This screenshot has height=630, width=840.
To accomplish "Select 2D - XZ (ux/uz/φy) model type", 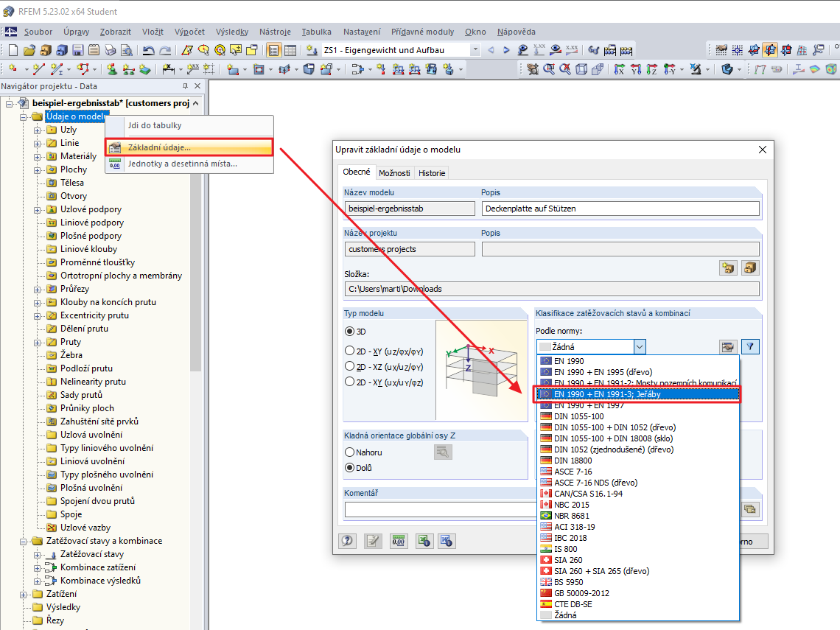I will pos(350,366).
